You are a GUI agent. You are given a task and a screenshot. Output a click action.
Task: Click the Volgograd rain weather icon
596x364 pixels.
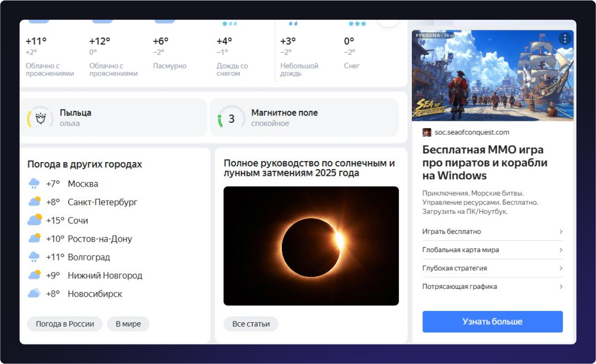point(34,257)
